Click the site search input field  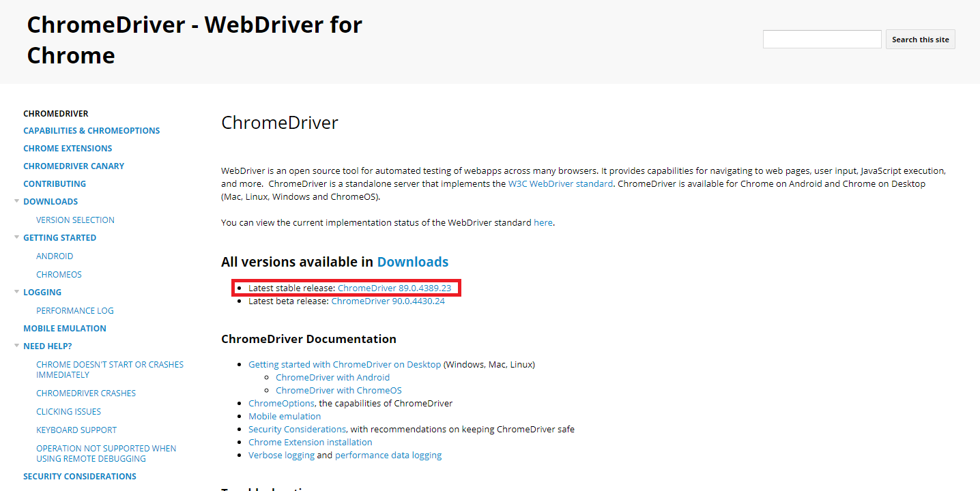click(x=822, y=40)
